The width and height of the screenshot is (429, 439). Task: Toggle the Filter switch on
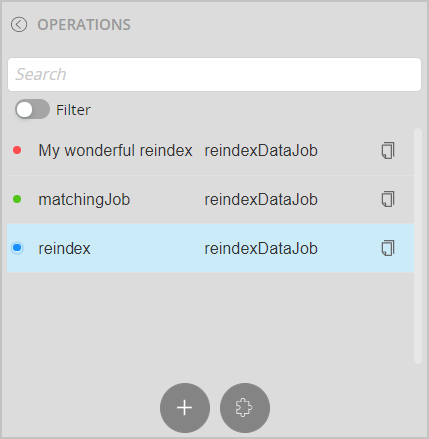pyautogui.click(x=32, y=109)
